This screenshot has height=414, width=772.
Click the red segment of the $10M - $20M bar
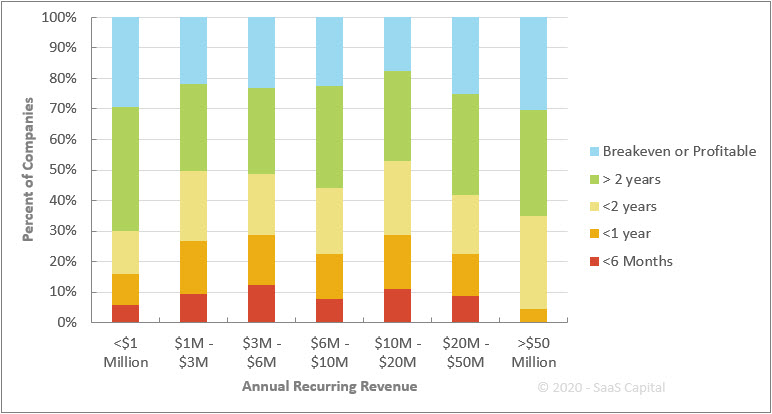397,306
